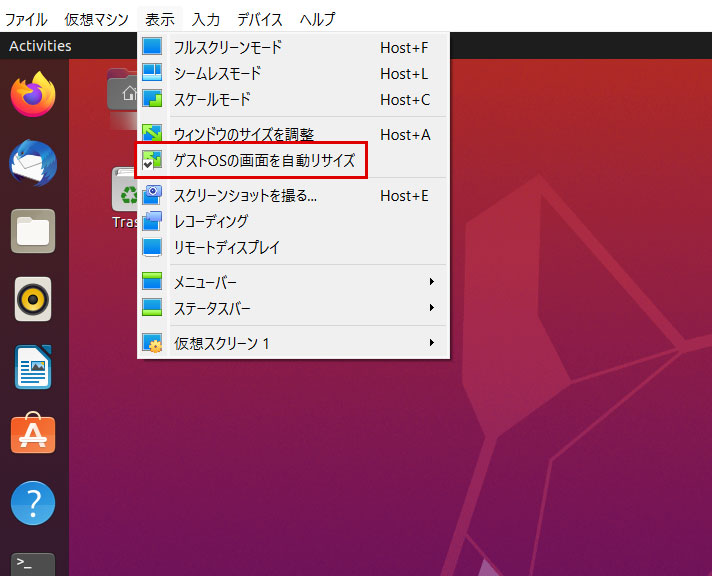Open LibreOffice Writer from the dock
The width and height of the screenshot is (712, 576).
[33, 367]
